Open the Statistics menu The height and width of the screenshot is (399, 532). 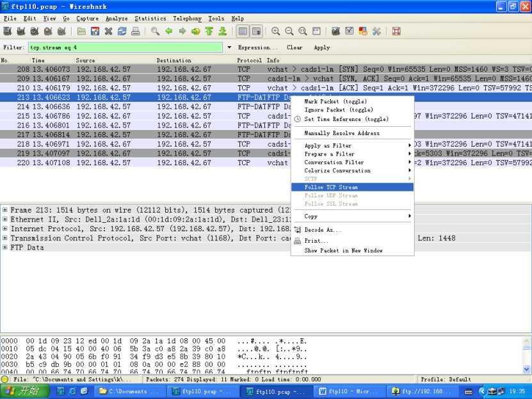click(150, 19)
